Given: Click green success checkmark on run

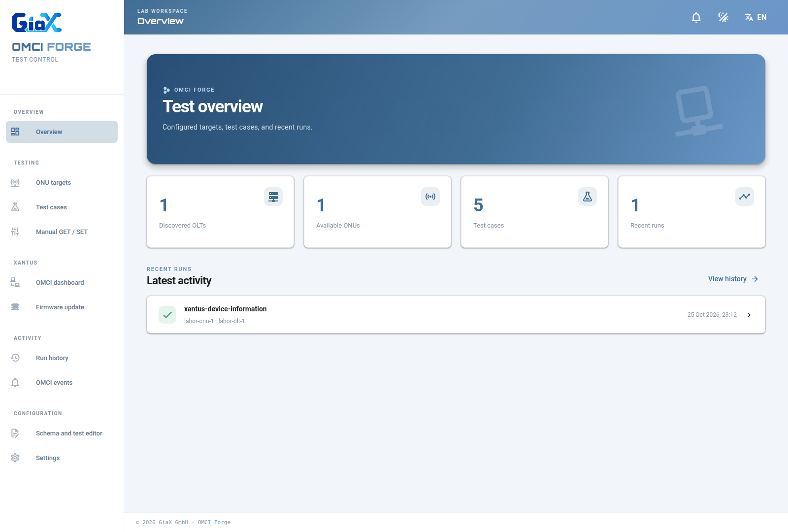Looking at the screenshot, I should click(167, 315).
